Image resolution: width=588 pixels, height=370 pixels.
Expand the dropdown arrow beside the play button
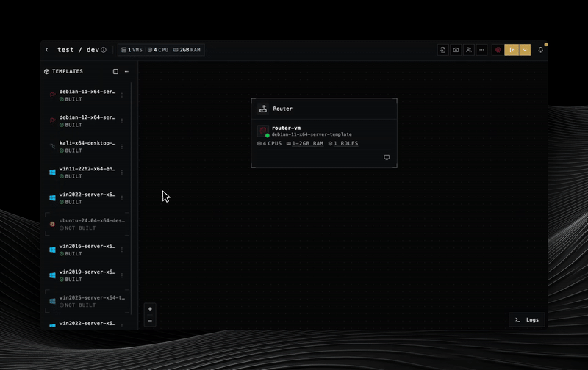pos(525,50)
